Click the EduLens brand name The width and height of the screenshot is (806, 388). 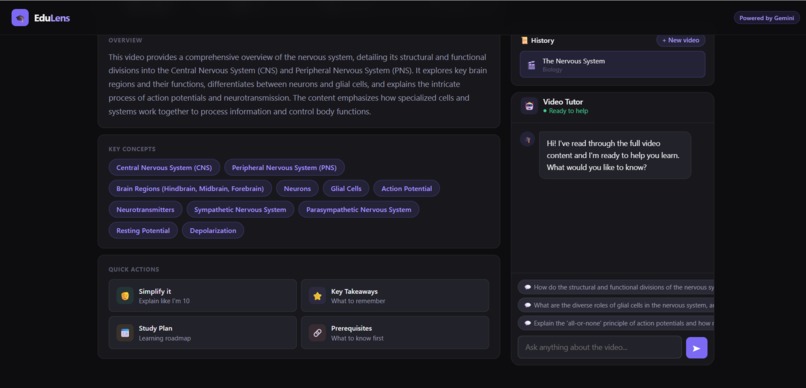[52, 18]
